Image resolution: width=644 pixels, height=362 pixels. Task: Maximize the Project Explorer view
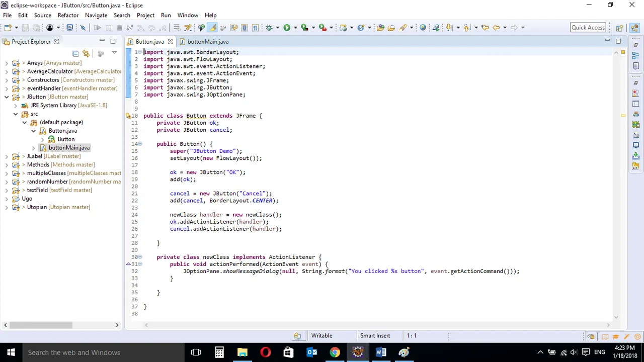(113, 41)
